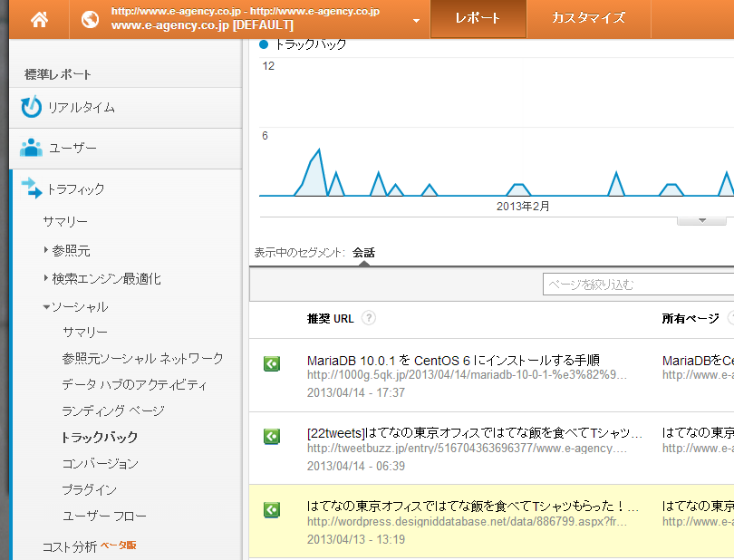Click the Home icon in top bar
This screenshot has width=734, height=560.
[x=39, y=19]
